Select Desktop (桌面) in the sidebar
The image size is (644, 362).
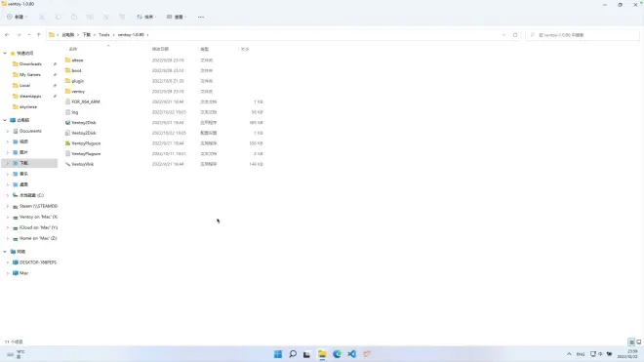[x=23, y=184]
